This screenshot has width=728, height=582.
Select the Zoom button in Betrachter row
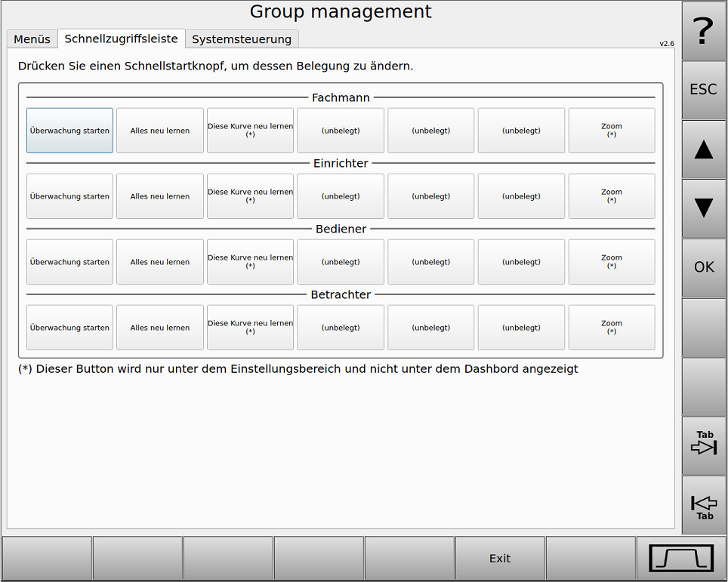[612, 327]
